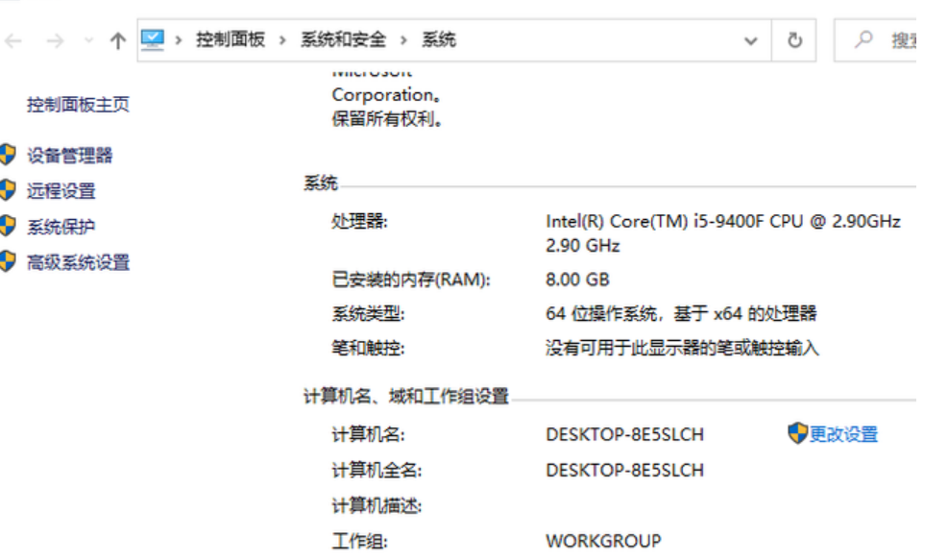Viewport: 948px width, 560px height.
Task: Open the 高级系统设置 link
Action: (78, 262)
